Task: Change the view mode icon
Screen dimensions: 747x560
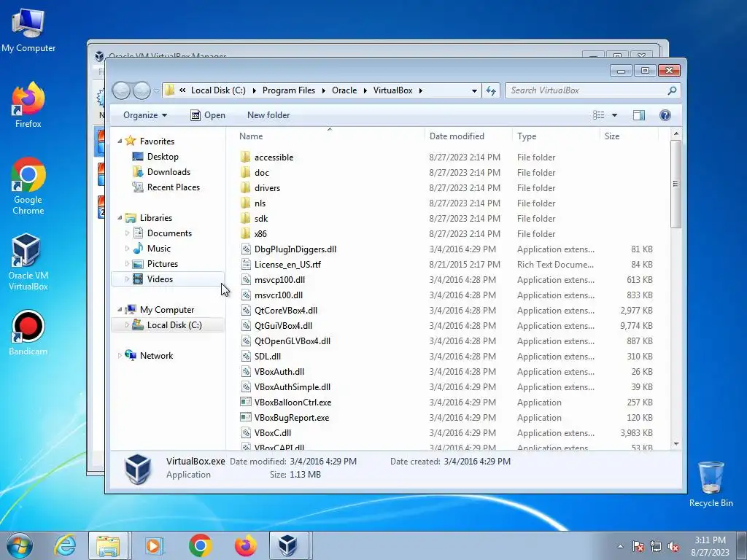Action: tap(598, 115)
